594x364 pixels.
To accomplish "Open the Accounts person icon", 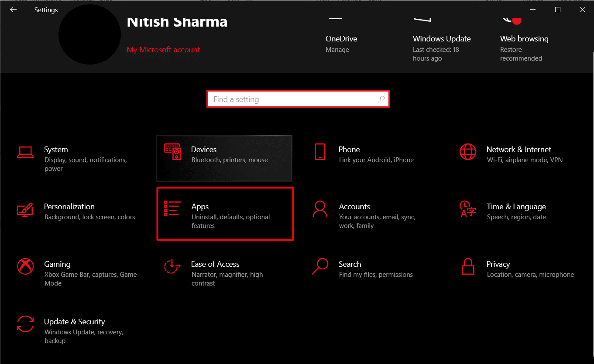I will (x=320, y=209).
